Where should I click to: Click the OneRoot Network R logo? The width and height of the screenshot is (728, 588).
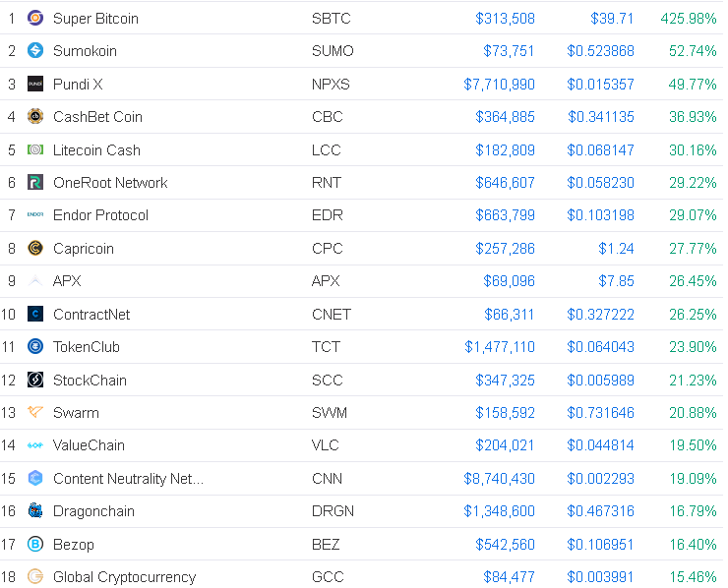[35, 182]
